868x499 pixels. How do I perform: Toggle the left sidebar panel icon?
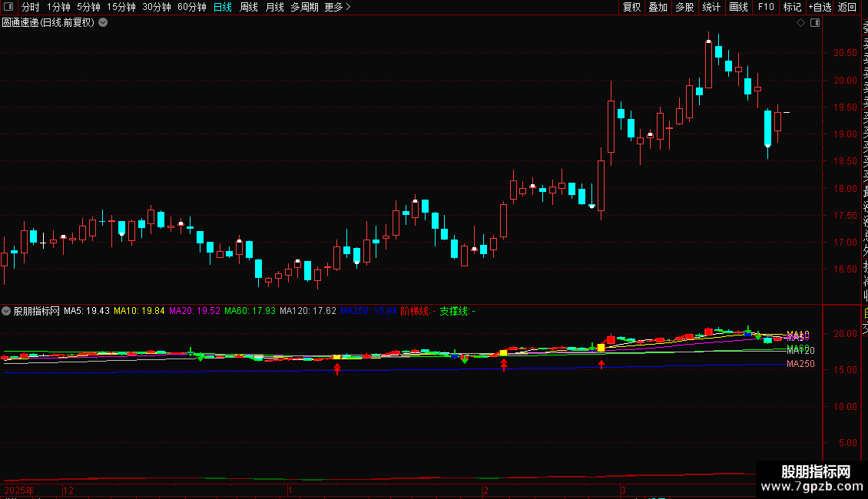pyautogui.click(x=8, y=7)
